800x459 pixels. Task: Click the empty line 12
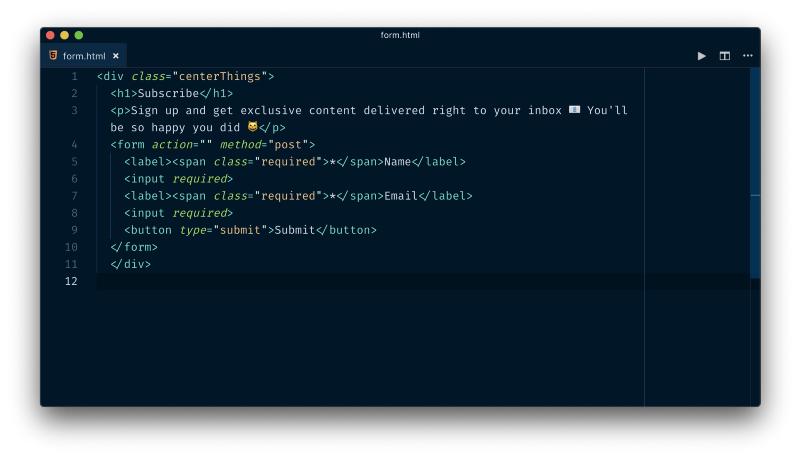(x=370, y=281)
